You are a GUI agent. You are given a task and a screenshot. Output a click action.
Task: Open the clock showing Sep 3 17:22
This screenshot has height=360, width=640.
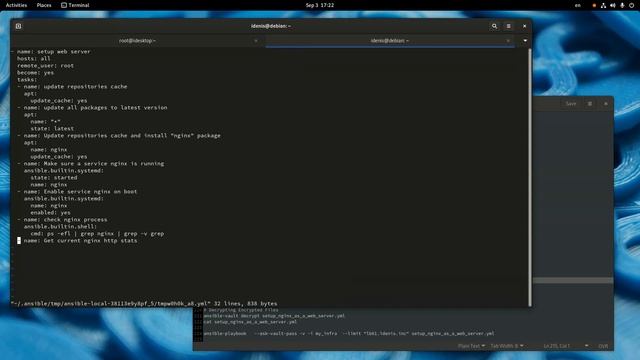320,5
